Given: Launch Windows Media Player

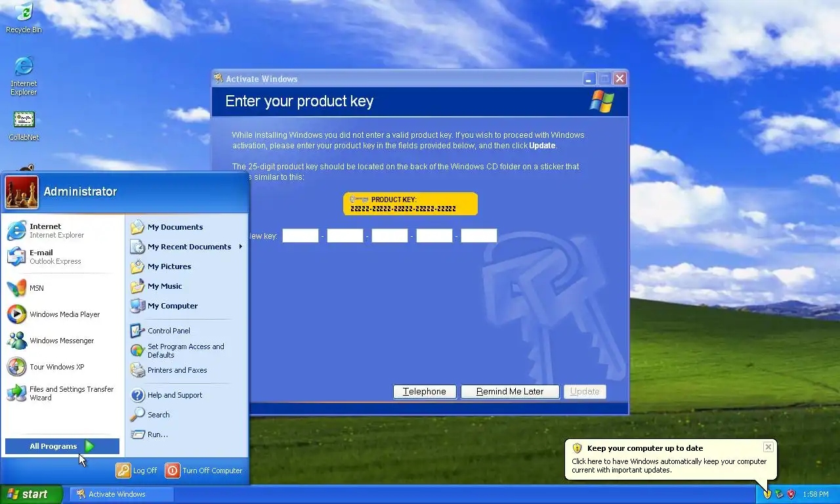Looking at the screenshot, I should pyautogui.click(x=63, y=314).
